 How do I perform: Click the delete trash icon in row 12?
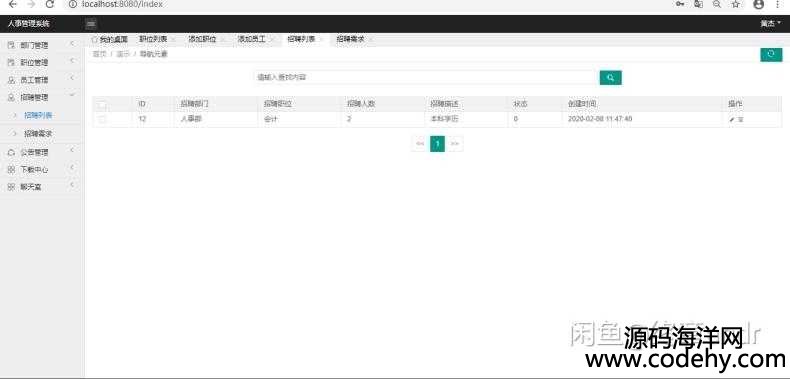pos(741,119)
